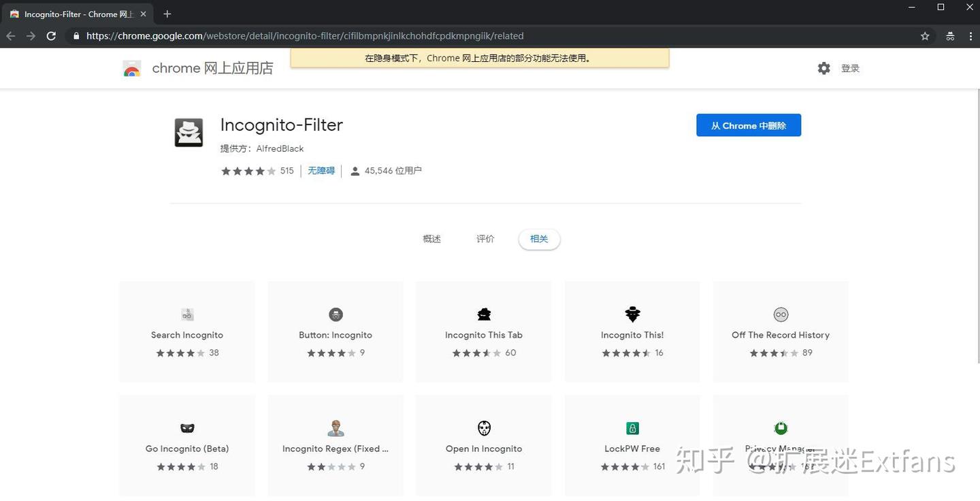The height and width of the screenshot is (501, 980).
Task: Open the browser profile avatar menu
Action: click(950, 35)
